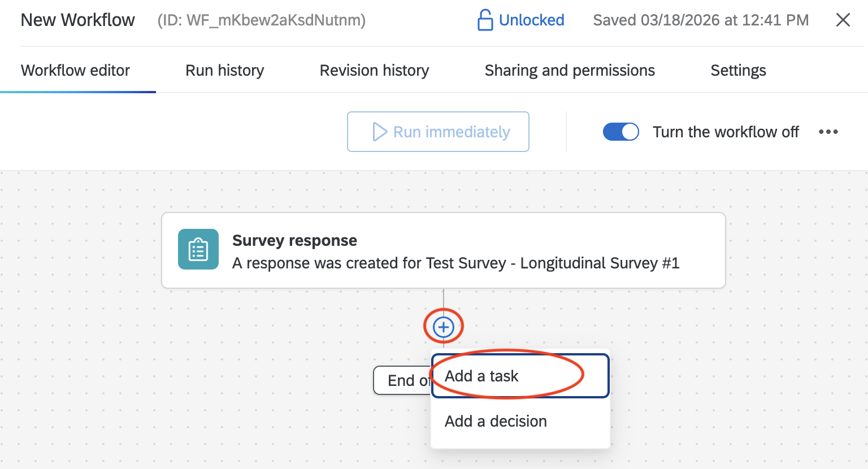Screen dimensions: 868x469
Task: Toggle the workflow off switch
Action: point(620,132)
